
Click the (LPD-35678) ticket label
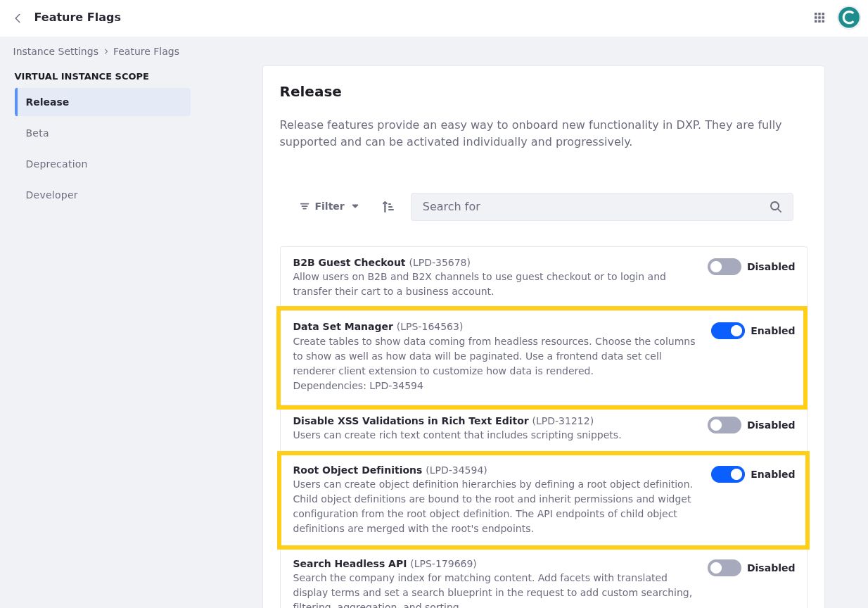(x=440, y=262)
